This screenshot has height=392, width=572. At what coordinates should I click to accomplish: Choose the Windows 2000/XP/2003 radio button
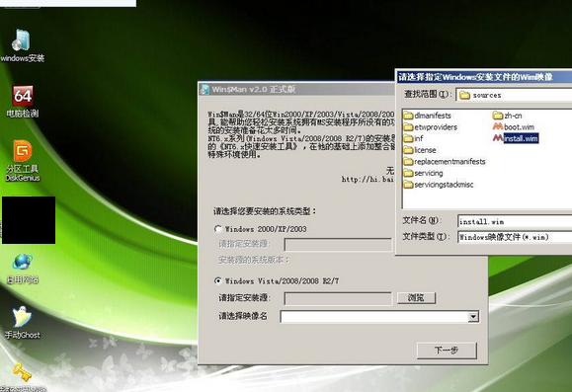click(218, 229)
